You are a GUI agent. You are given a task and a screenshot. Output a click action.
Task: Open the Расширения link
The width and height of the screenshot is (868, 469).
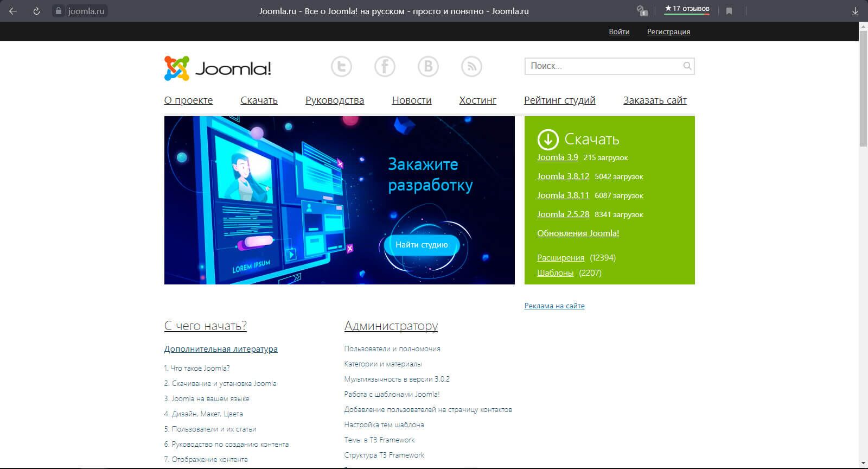click(x=560, y=258)
